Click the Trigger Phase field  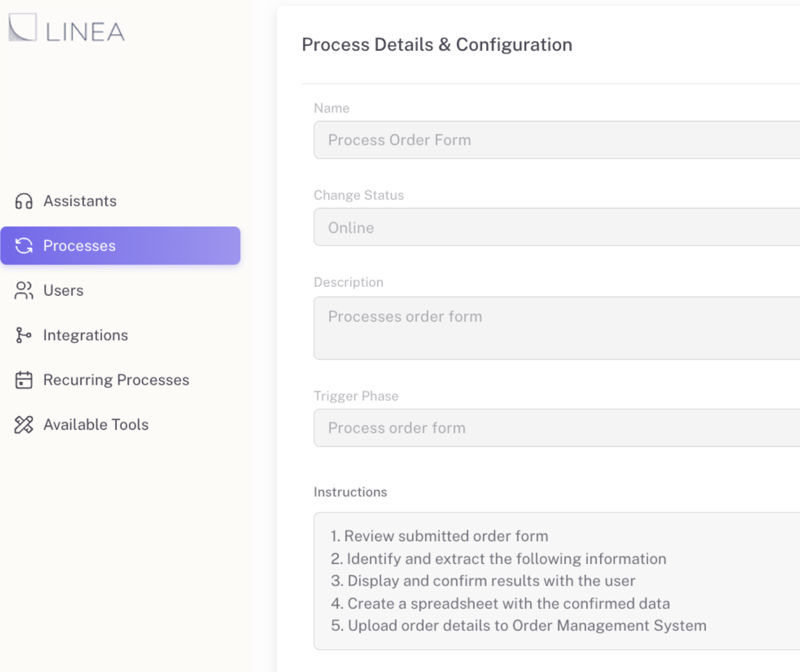(x=557, y=428)
